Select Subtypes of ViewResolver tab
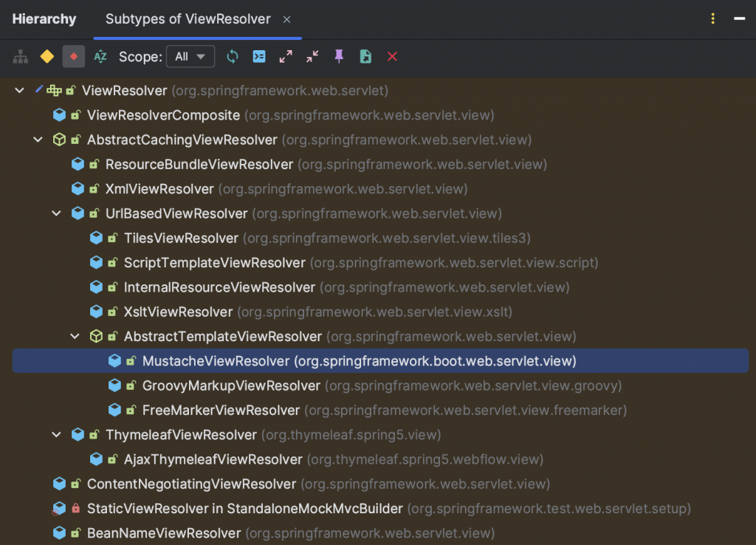Image resolution: width=756 pixels, height=545 pixels. pos(188,18)
